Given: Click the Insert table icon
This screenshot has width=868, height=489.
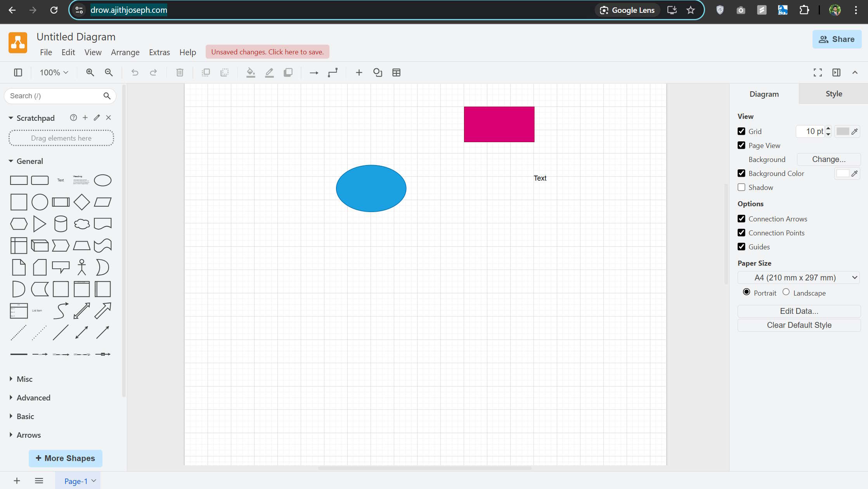Looking at the screenshot, I should click(x=396, y=73).
